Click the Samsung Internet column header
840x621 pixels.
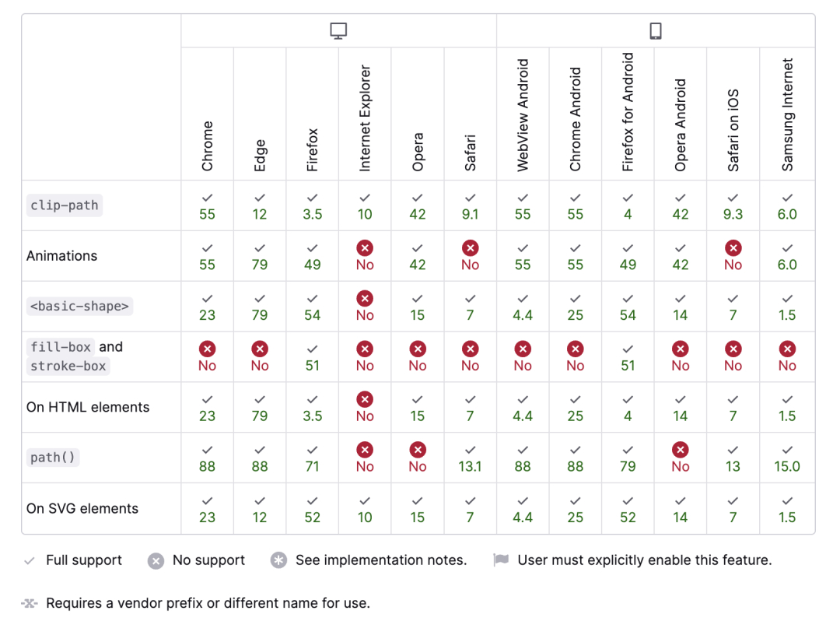tap(787, 114)
